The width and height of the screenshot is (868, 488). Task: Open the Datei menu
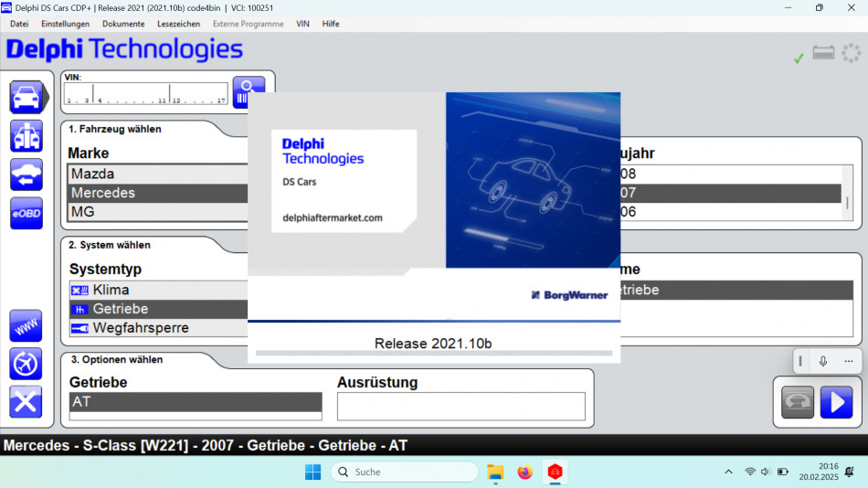[19, 24]
